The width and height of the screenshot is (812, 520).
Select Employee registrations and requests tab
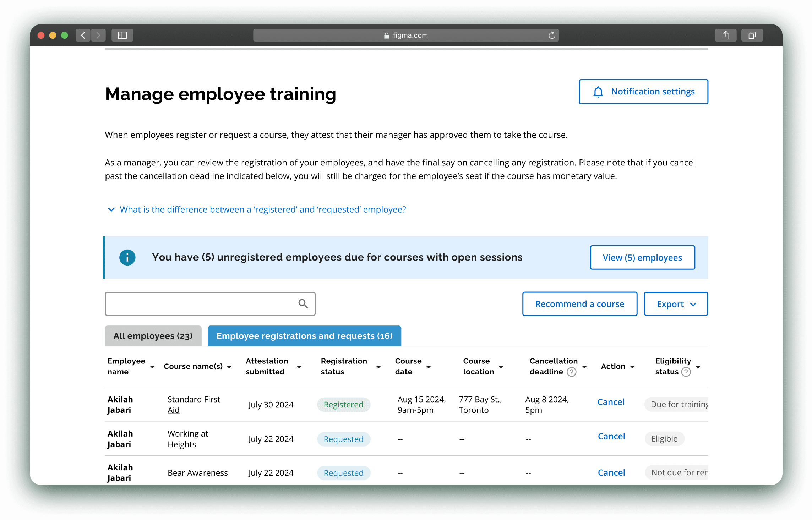click(x=304, y=336)
